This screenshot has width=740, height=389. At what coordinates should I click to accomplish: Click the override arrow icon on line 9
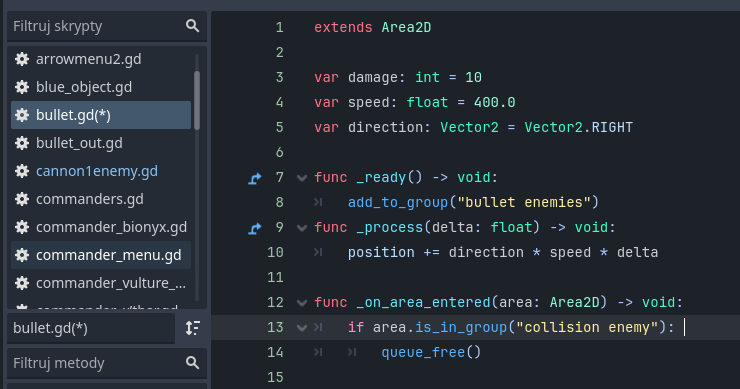tap(255, 228)
